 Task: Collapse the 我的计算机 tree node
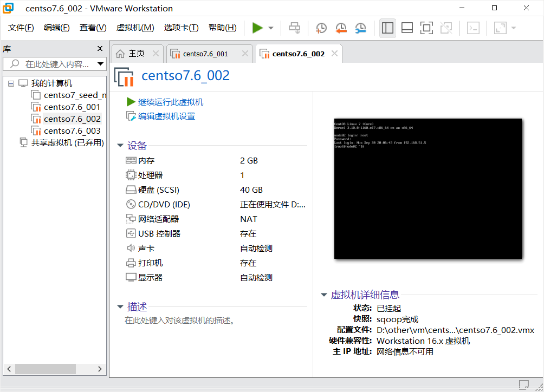[x=11, y=83]
